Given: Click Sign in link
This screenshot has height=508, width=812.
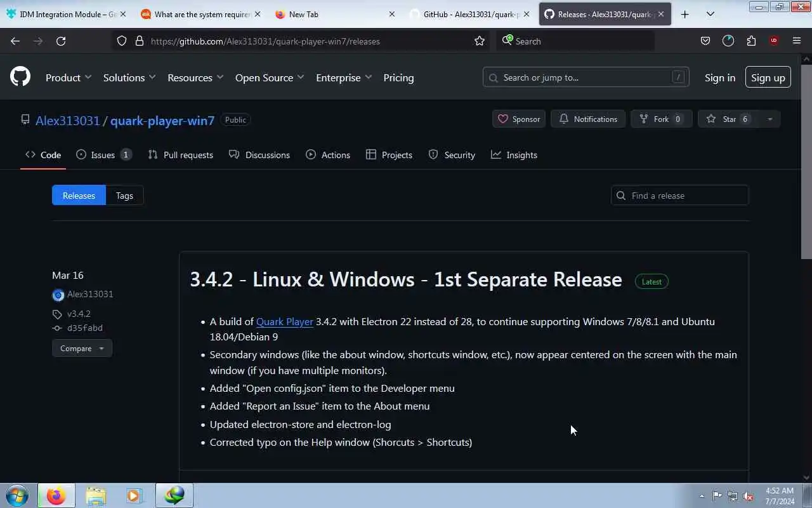Looking at the screenshot, I should click(x=720, y=77).
